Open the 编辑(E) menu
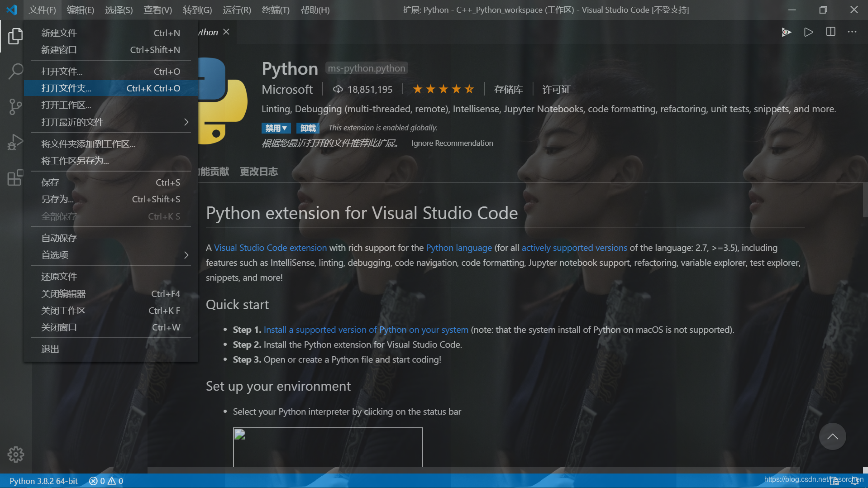This screenshot has width=868, height=488. click(x=80, y=10)
